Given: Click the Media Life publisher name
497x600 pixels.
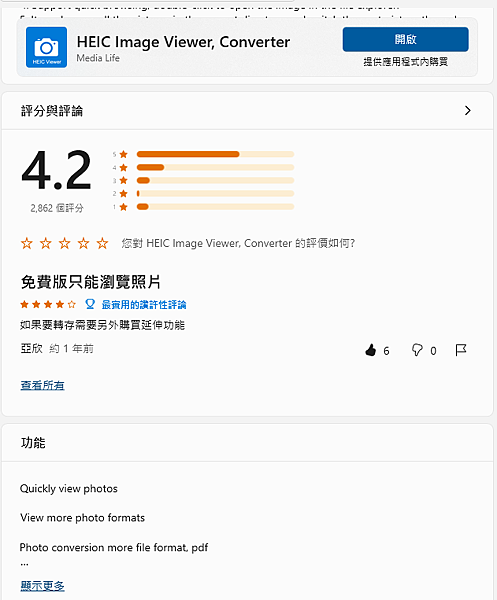Looking at the screenshot, I should [x=98, y=58].
